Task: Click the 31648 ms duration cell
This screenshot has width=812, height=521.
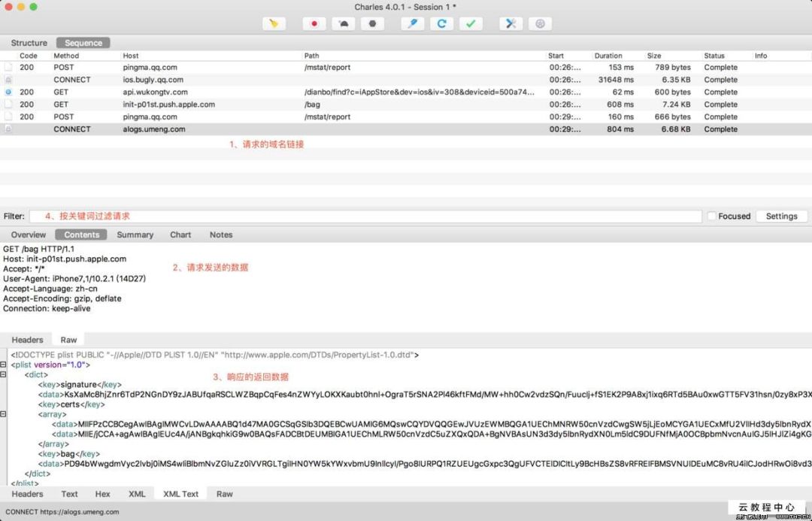Action: pyautogui.click(x=616, y=80)
